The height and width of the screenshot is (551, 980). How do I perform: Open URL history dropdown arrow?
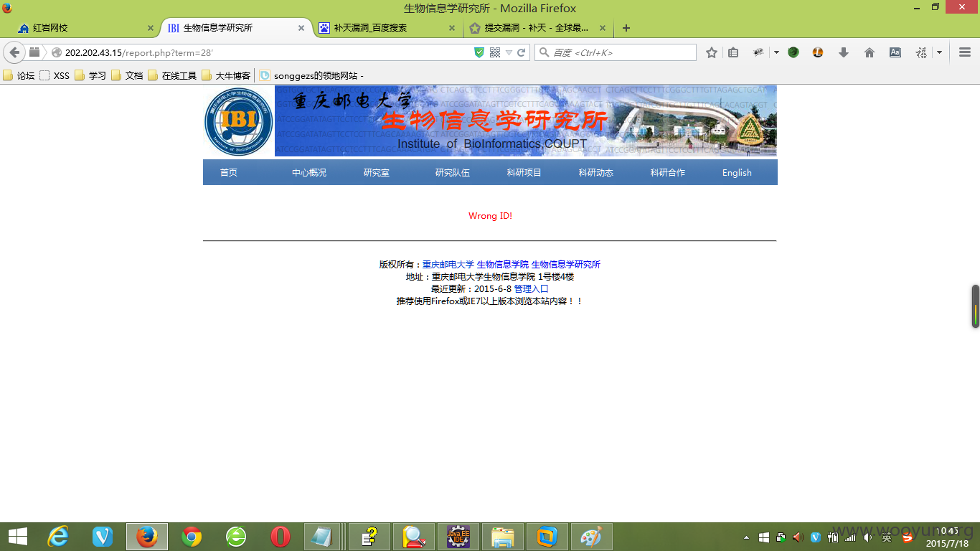click(509, 52)
